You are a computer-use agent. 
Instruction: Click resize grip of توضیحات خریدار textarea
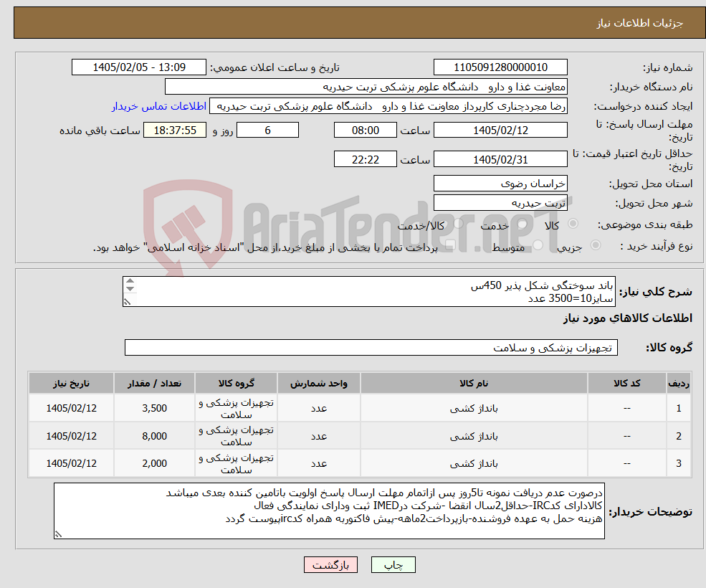click(58, 534)
